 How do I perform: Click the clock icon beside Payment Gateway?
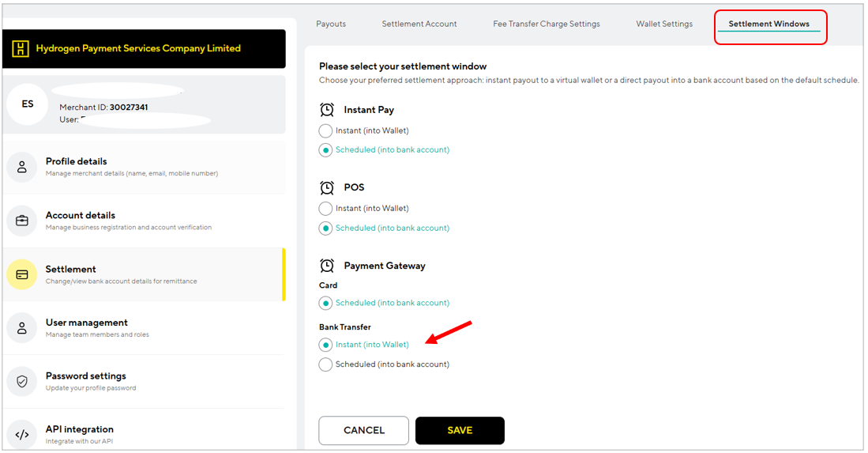click(327, 266)
